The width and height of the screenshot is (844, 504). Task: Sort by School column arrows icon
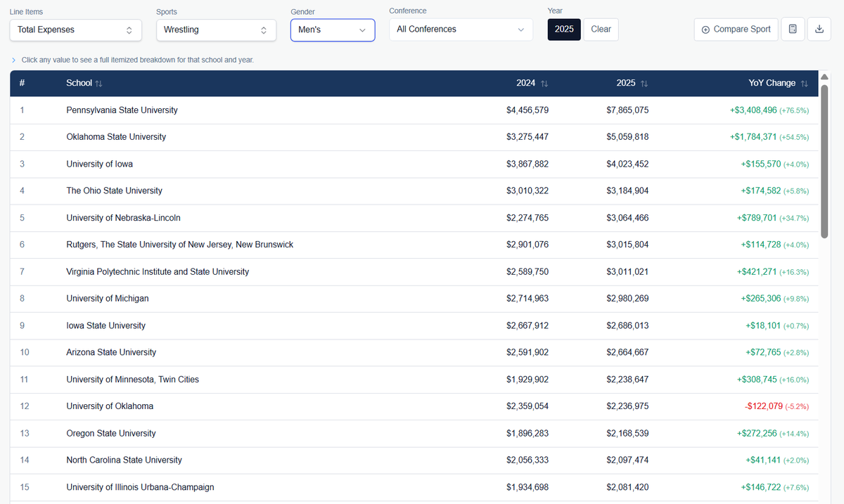click(x=98, y=84)
